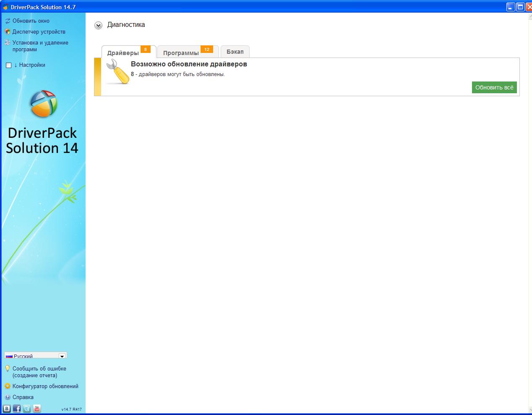Screen dimensions: 532x415
Task: Open Конфигуратор обновлений link
Action: coord(45,386)
